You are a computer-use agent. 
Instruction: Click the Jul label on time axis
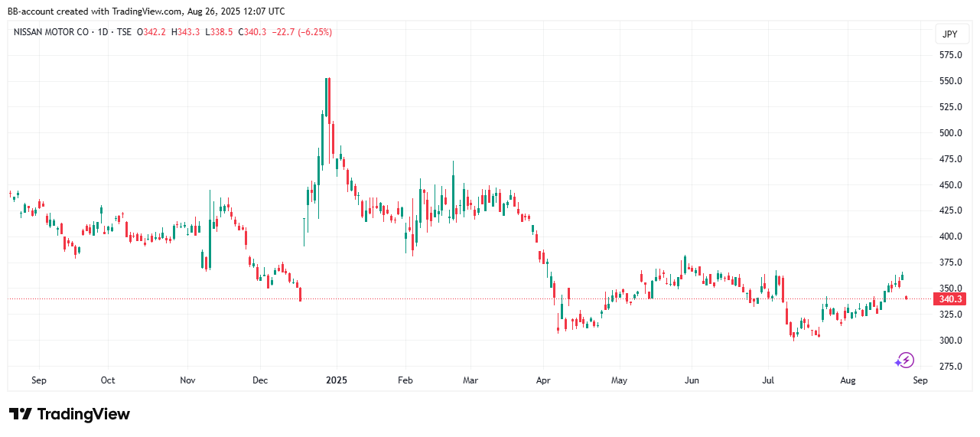[x=767, y=380]
